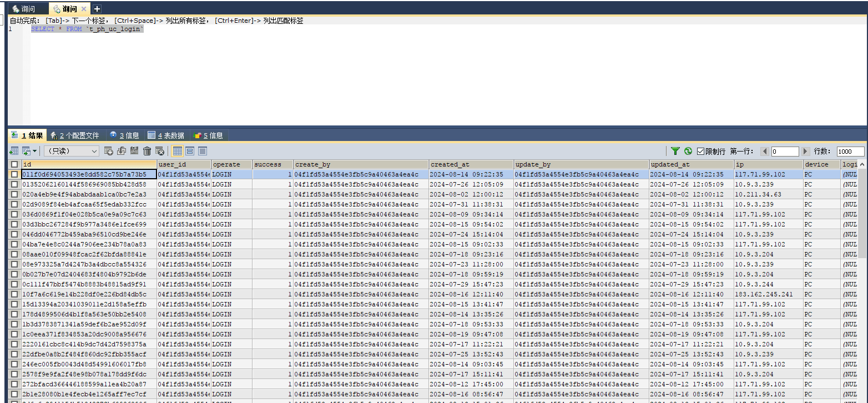Open the 3 信息 info tab
868x403 pixels.
[x=125, y=135]
